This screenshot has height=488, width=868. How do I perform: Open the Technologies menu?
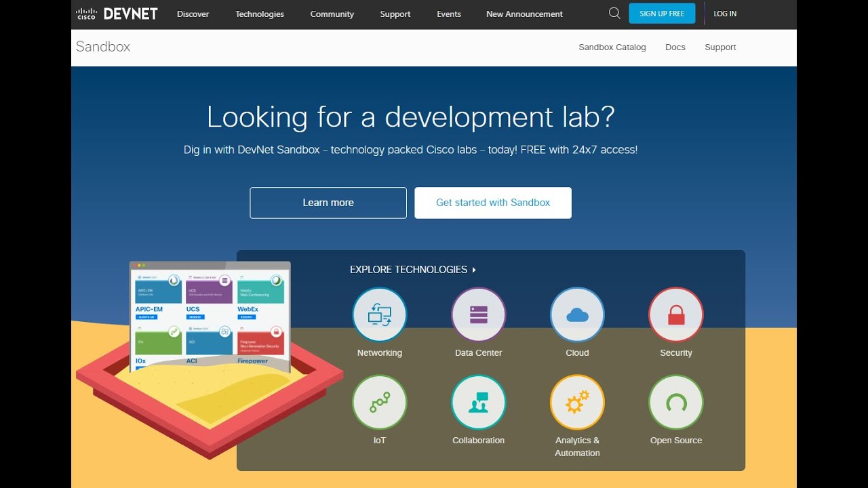(260, 14)
